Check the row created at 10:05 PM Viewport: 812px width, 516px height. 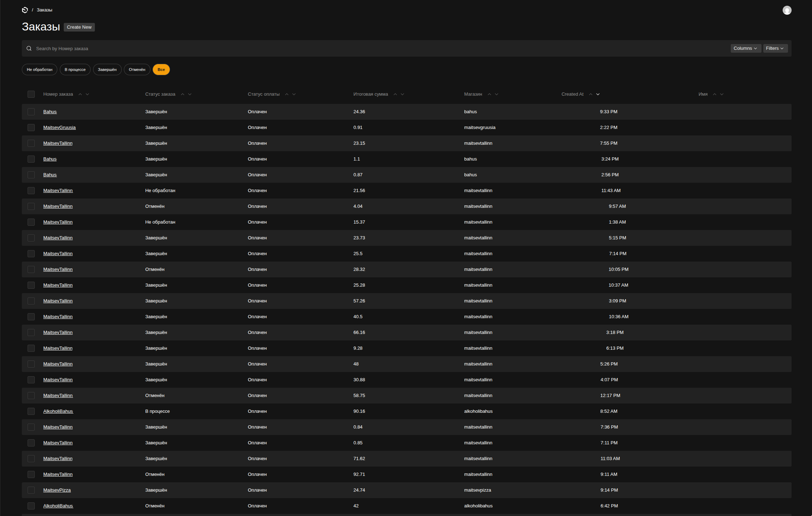click(x=31, y=269)
